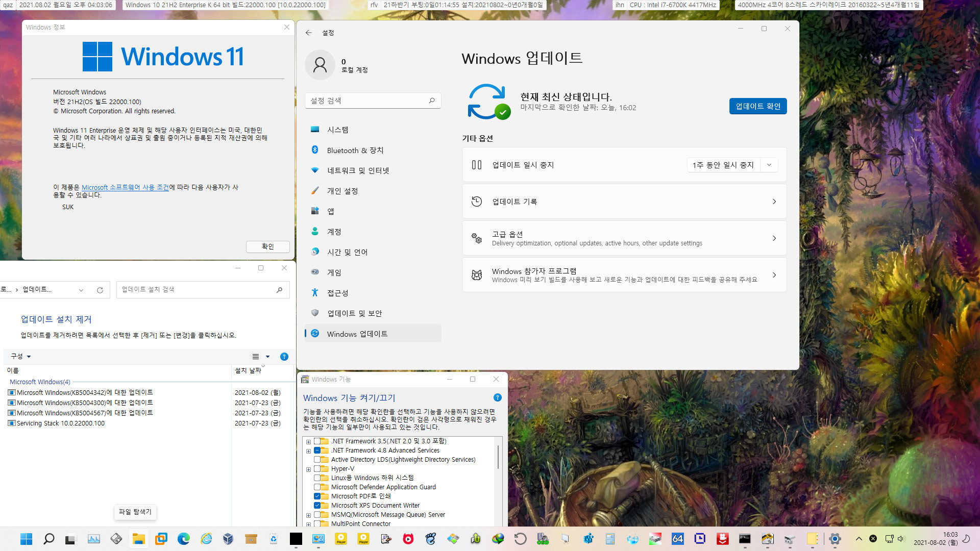Viewport: 980px width, 551px height.
Task: Open the calculator icon on the taskbar
Action: (610, 539)
